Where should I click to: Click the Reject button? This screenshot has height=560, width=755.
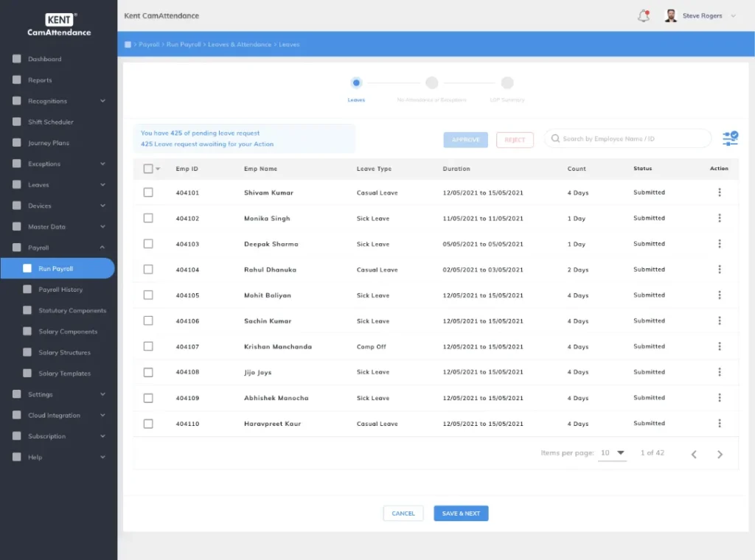pyautogui.click(x=515, y=139)
